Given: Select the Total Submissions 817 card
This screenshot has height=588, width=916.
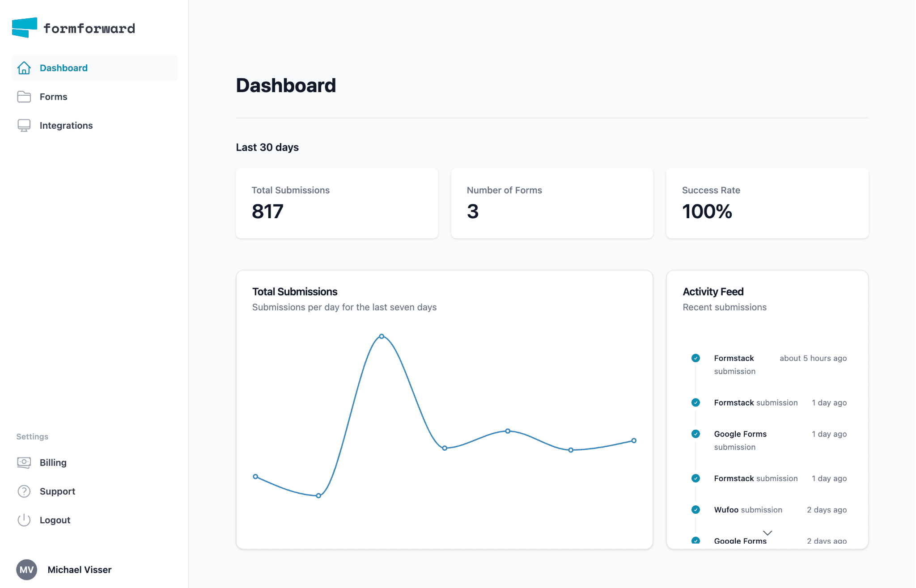Looking at the screenshot, I should click(337, 203).
